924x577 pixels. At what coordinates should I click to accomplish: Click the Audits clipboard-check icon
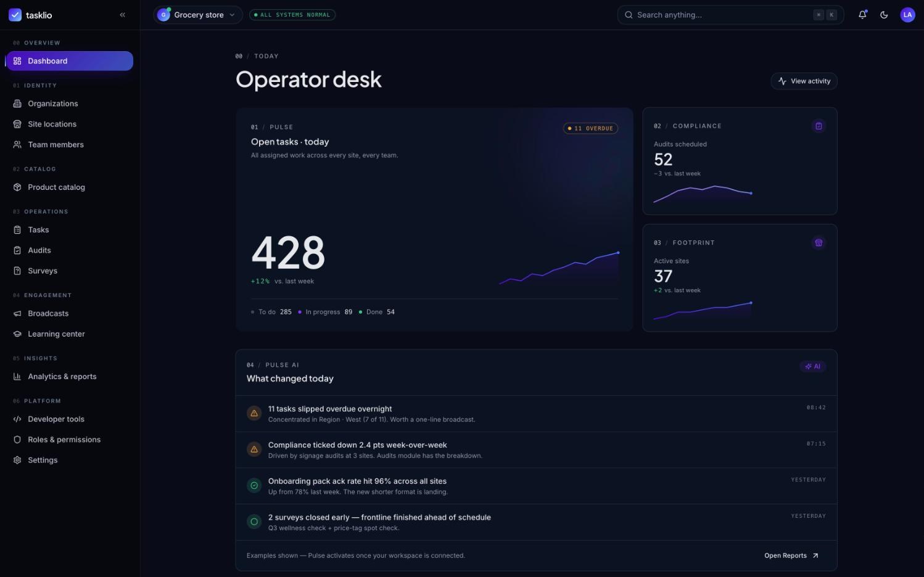[x=17, y=250]
